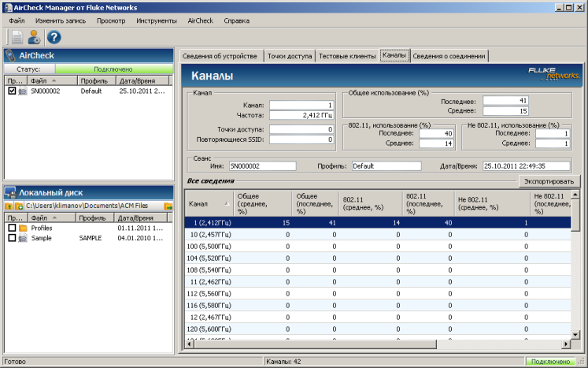588x368 pixels.
Task: Open the Просмотр menu
Action: pos(111,20)
